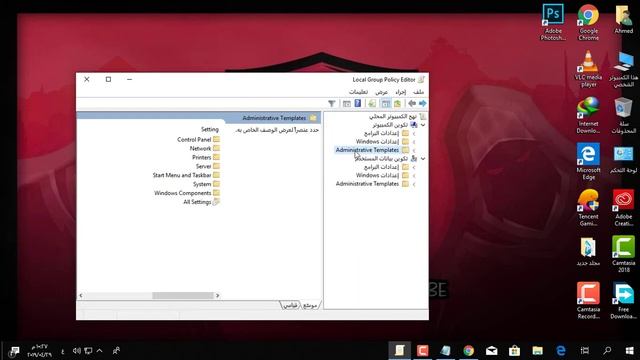Open Adobe Photoshop desktop shortcut
The height and width of the screenshot is (360, 640).
tap(553, 22)
